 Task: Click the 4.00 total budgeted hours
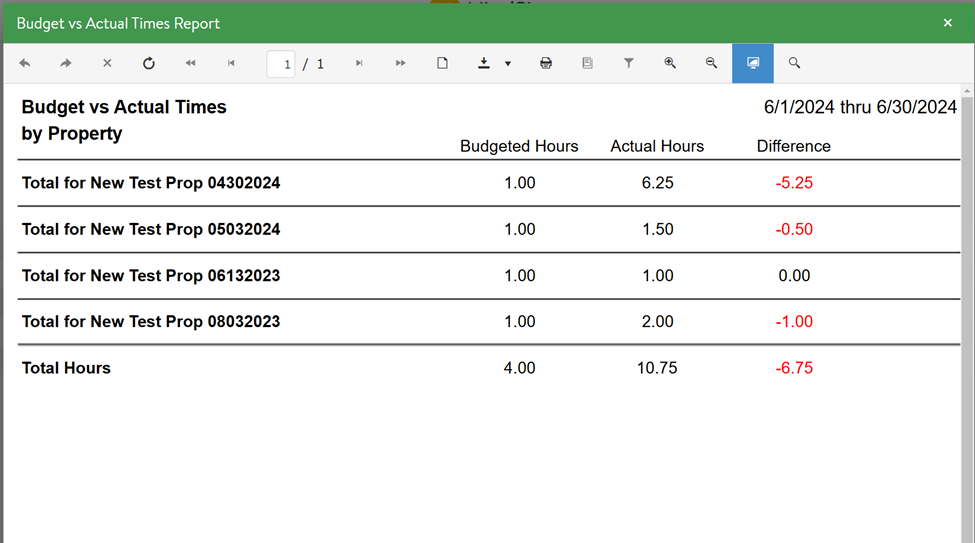click(x=519, y=368)
